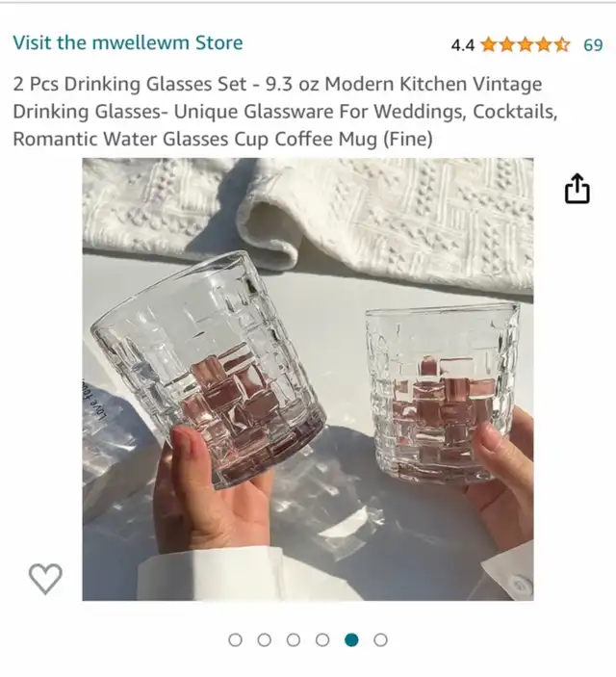Click the 4.4 rating number
616x677 pixels.
click(x=463, y=45)
